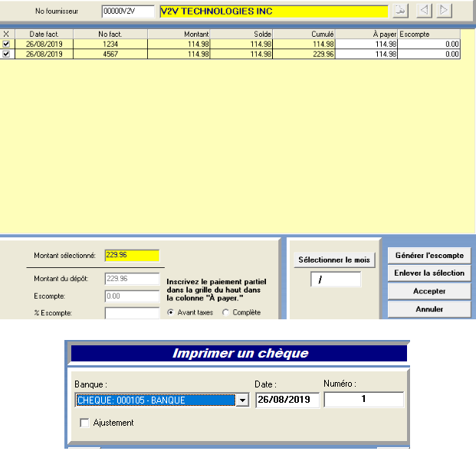
Task: Go to next supplier arrow
Action: coord(444,11)
